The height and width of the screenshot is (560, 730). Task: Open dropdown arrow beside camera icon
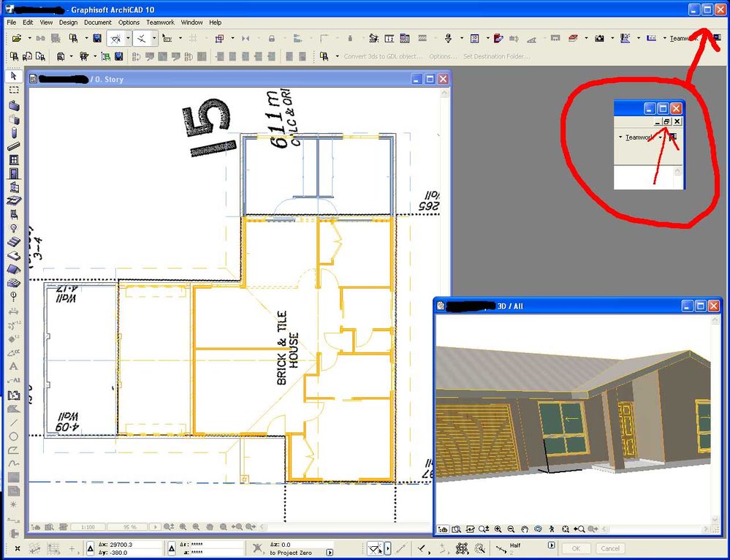pyautogui.click(x=612, y=38)
